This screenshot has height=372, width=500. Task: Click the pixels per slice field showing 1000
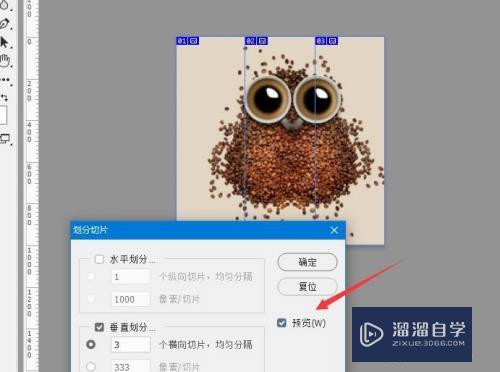[131, 299]
